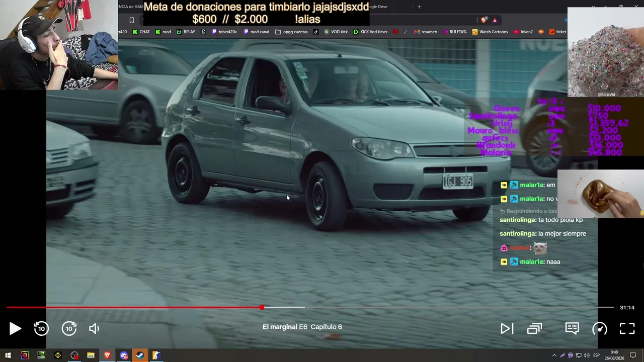
Task: Open the clock showing 0:48
Action: point(614,355)
